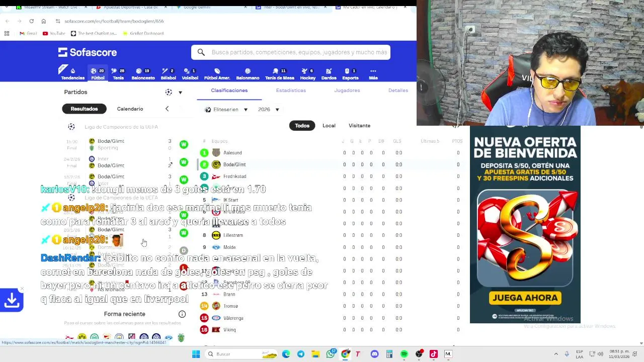The width and height of the screenshot is (644, 362).
Task: Switch to the Jugadores tab
Action: click(x=347, y=90)
